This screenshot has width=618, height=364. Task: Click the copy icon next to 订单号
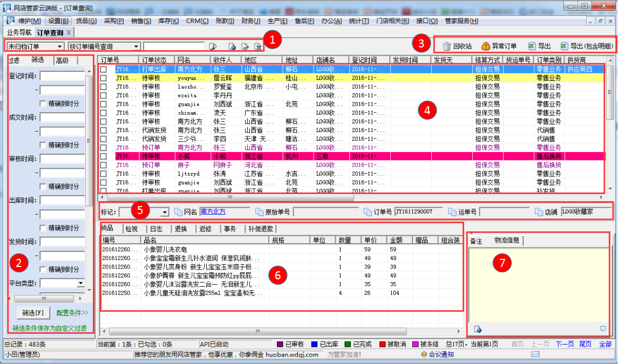(x=368, y=212)
